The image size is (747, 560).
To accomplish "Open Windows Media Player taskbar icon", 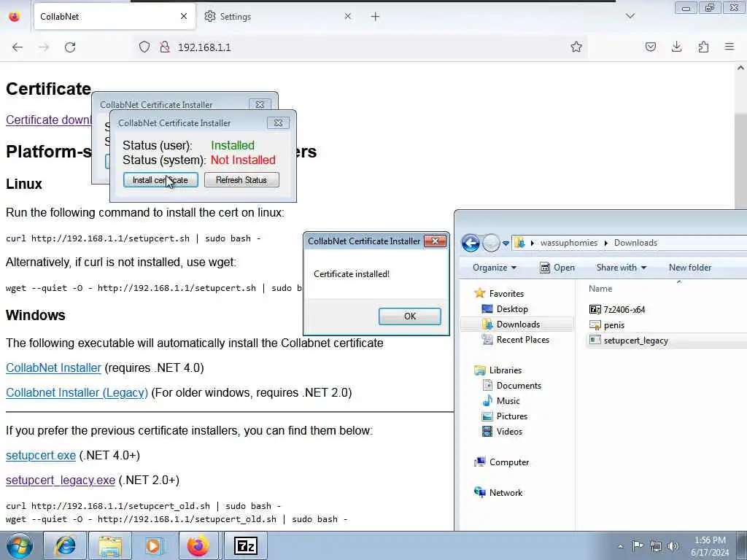I will (x=153, y=545).
